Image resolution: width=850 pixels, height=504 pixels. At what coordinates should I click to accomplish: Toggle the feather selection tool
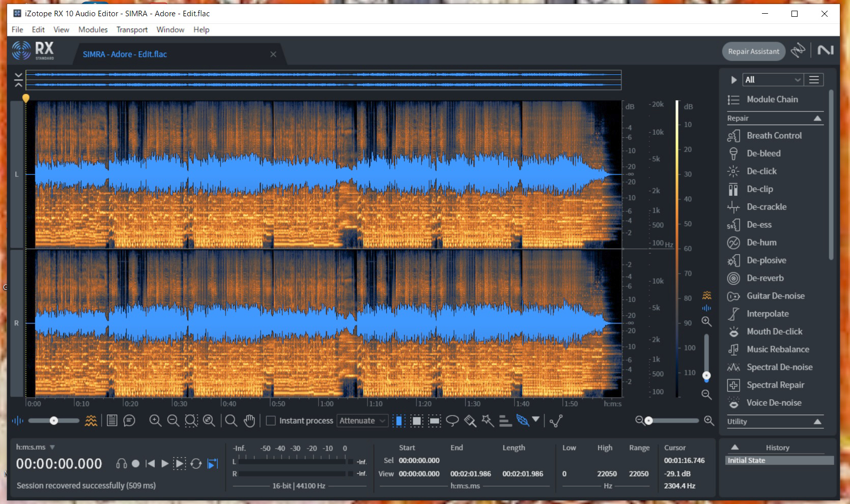pos(522,421)
